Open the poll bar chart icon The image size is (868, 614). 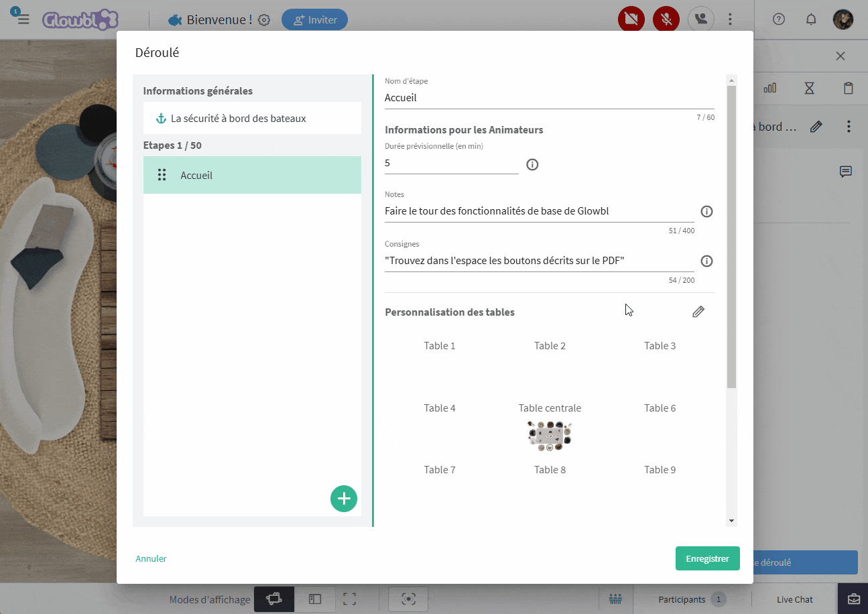coord(770,88)
